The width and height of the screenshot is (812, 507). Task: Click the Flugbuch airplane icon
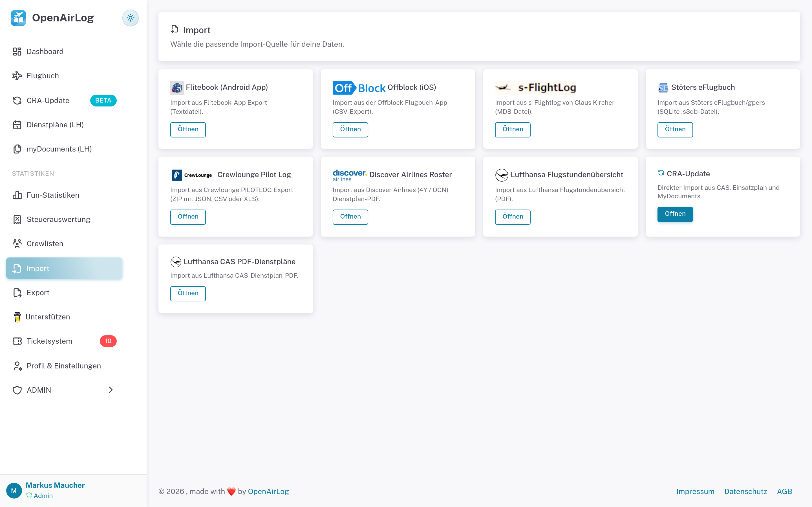[x=17, y=76]
